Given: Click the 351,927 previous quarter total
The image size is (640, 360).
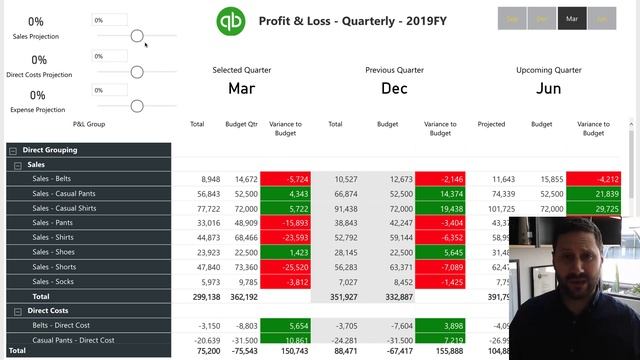Looking at the screenshot, I should [x=344, y=297].
